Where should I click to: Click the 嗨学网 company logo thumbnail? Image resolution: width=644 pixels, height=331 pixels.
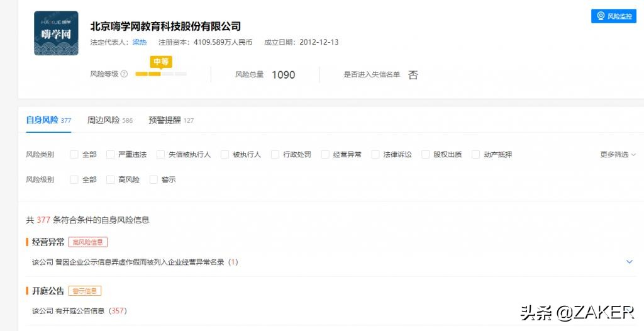[x=56, y=33]
